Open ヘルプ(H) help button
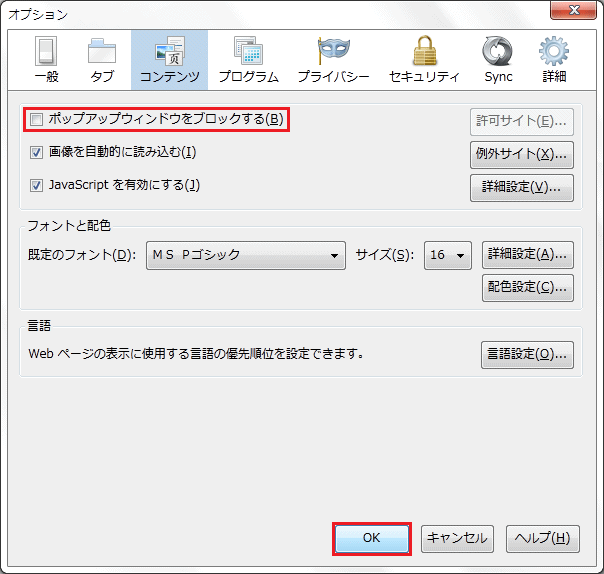Viewport: 604px width, 574px height. tap(542, 539)
